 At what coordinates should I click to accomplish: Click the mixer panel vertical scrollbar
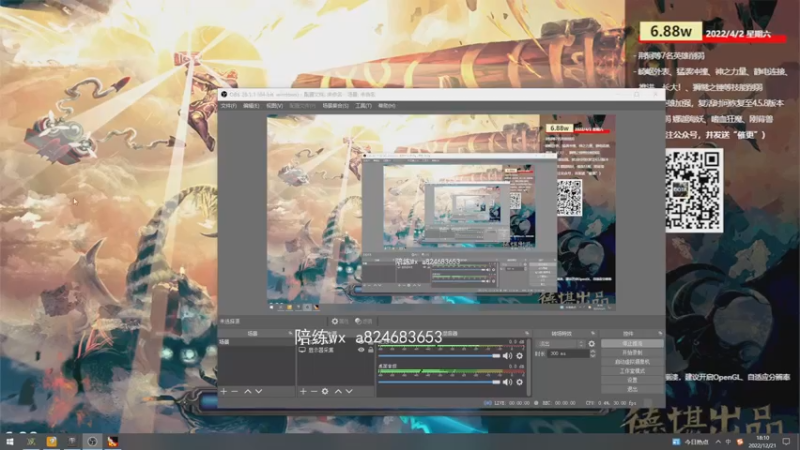529,366
